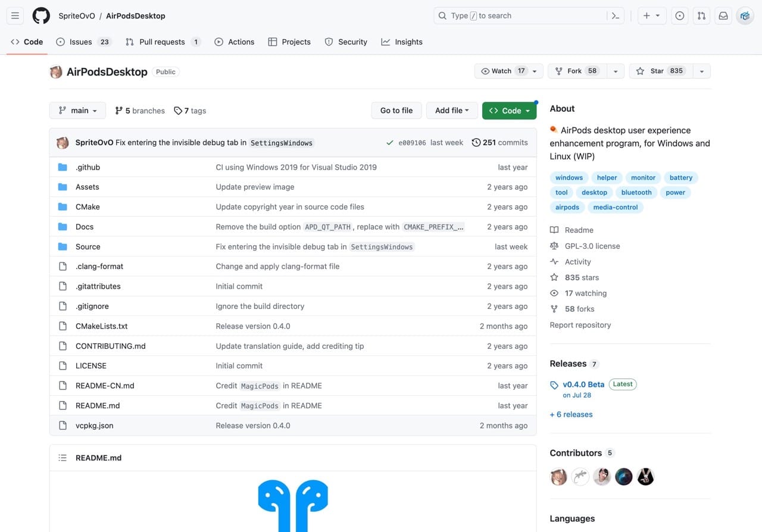Click the 'Update preview image' commit message
The height and width of the screenshot is (532, 762).
coord(255,187)
